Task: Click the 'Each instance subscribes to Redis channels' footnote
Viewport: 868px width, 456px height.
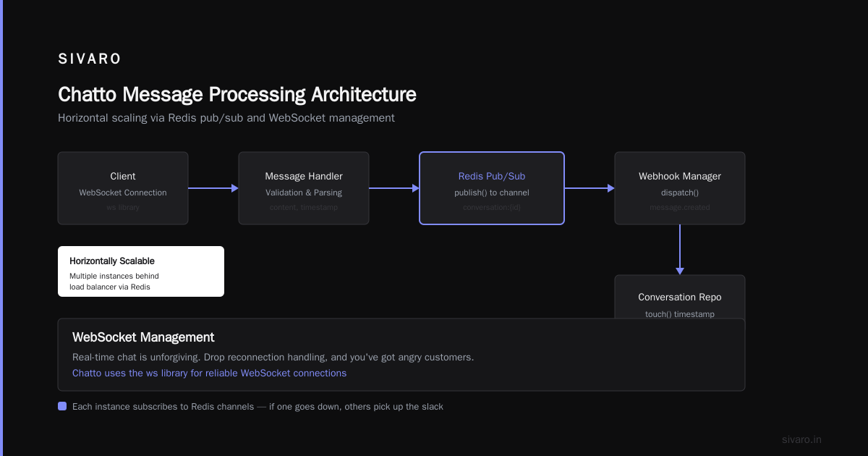Action: click(258, 407)
